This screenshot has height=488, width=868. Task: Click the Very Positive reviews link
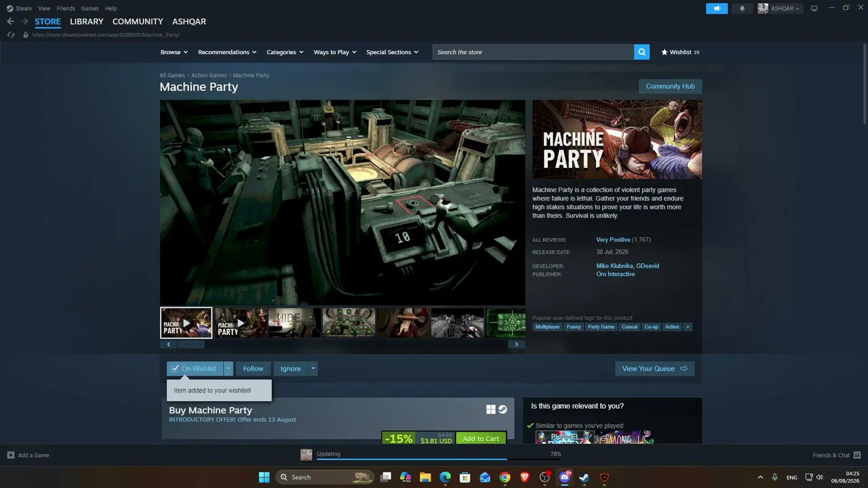(x=613, y=240)
